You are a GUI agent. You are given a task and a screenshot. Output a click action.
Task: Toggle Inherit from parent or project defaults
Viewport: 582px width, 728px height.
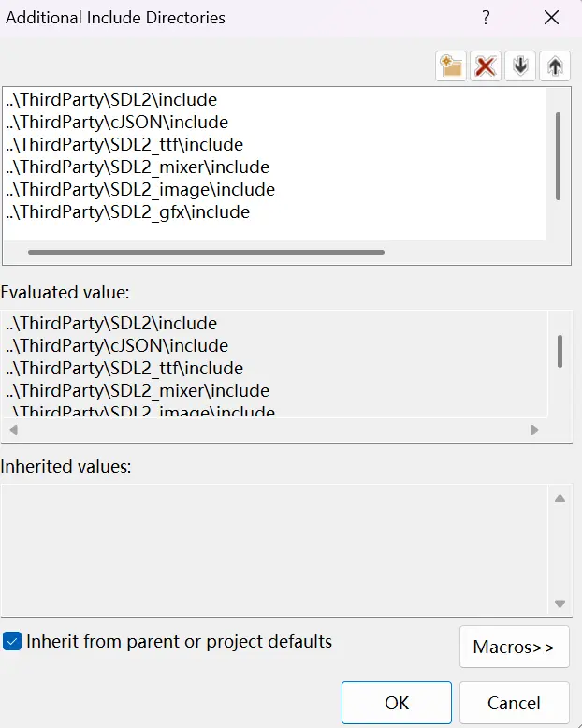[12, 642]
